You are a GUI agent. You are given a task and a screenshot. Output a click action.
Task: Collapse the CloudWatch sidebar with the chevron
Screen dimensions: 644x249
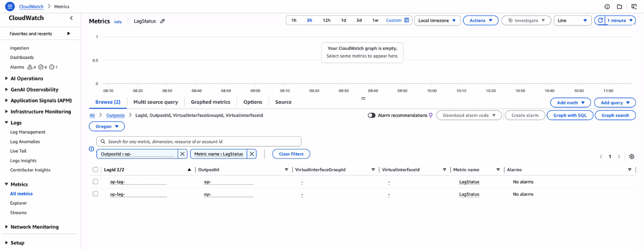71,18
